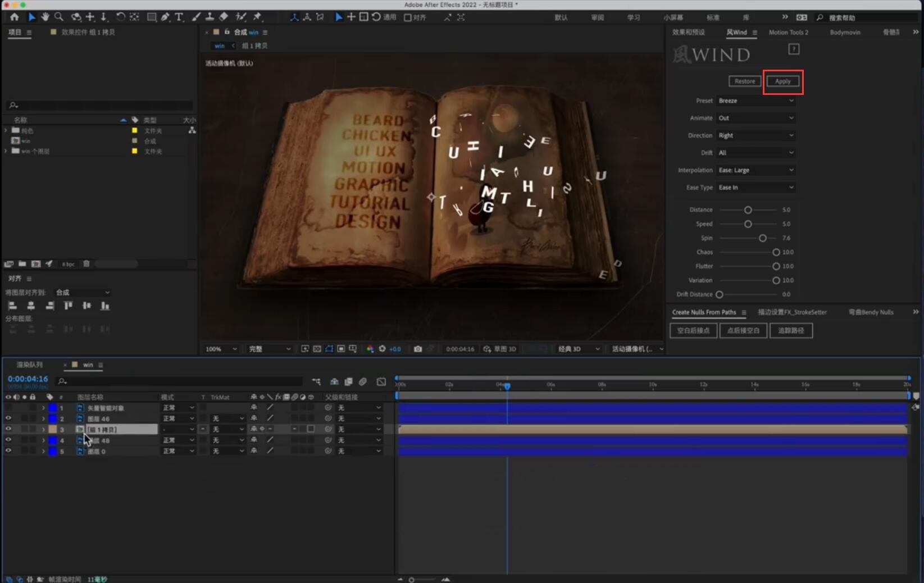The width and height of the screenshot is (924, 583).
Task: Hide layer 图层 48 with eye toggle
Action: [8, 440]
